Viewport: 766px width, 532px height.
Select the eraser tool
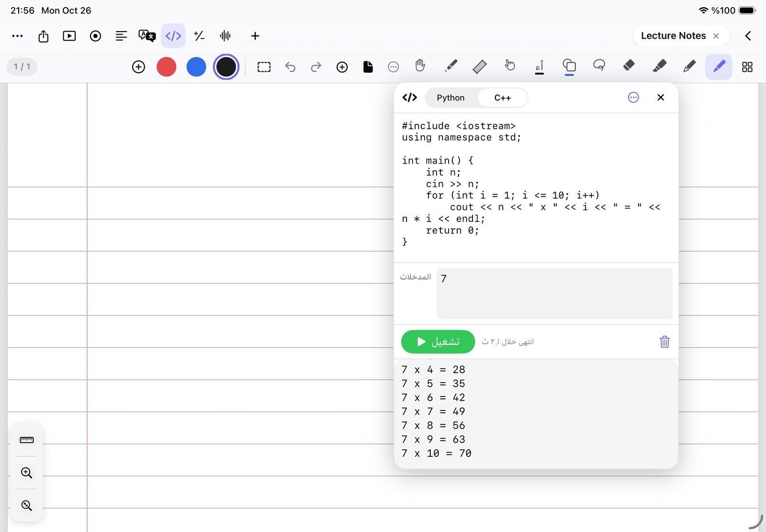(x=629, y=66)
